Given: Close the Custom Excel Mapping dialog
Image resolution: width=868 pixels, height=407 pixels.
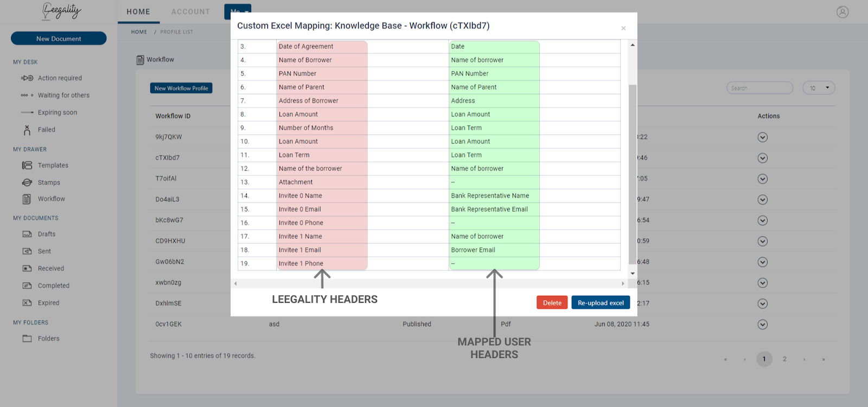Looking at the screenshot, I should pos(623,28).
